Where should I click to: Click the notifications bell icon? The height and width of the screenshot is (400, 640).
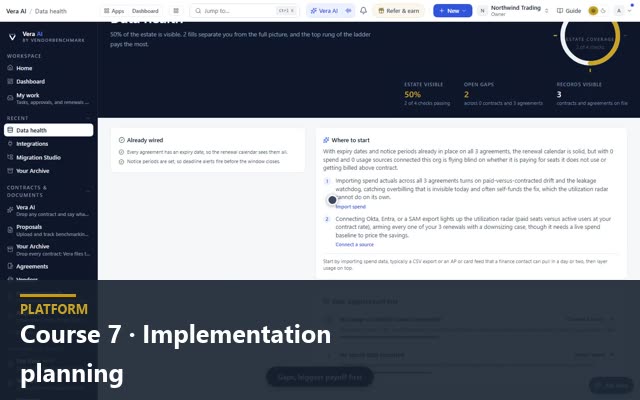(x=363, y=11)
